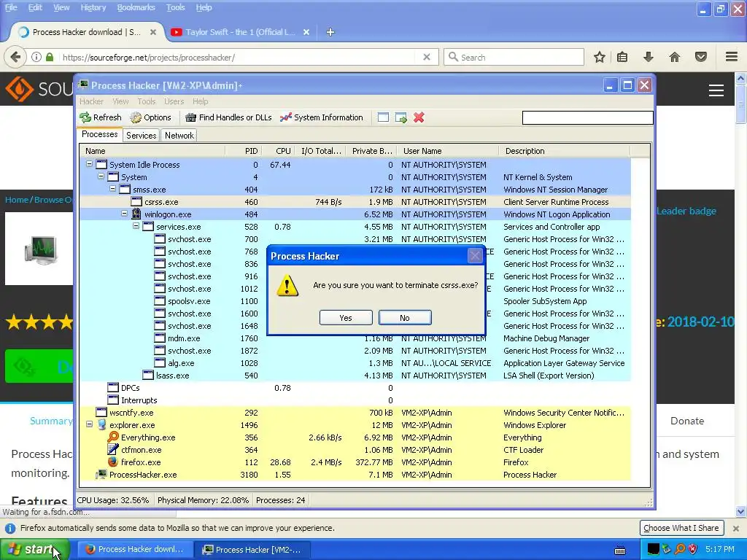This screenshot has width=747, height=560.
Task: Bookmark this page with star icon
Action: pyautogui.click(x=600, y=57)
